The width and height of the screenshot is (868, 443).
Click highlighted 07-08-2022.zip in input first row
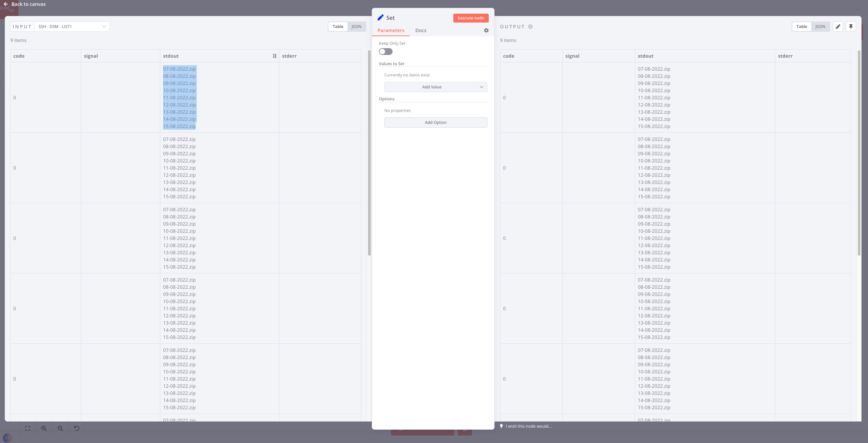[x=179, y=69]
